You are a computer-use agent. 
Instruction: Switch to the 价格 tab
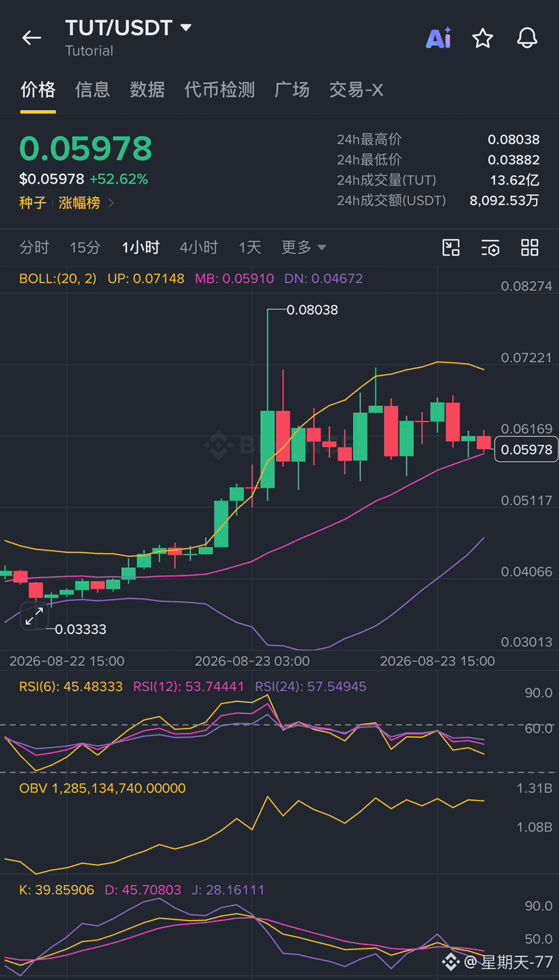(x=38, y=89)
